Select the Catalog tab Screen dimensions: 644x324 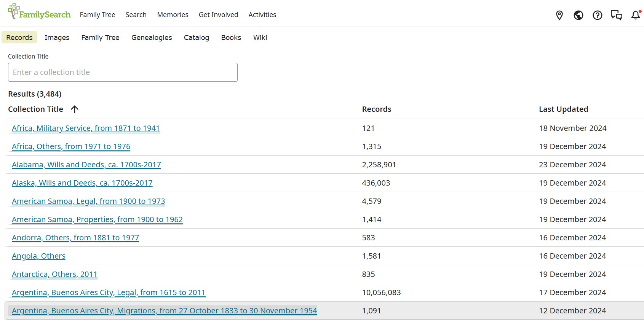(196, 38)
